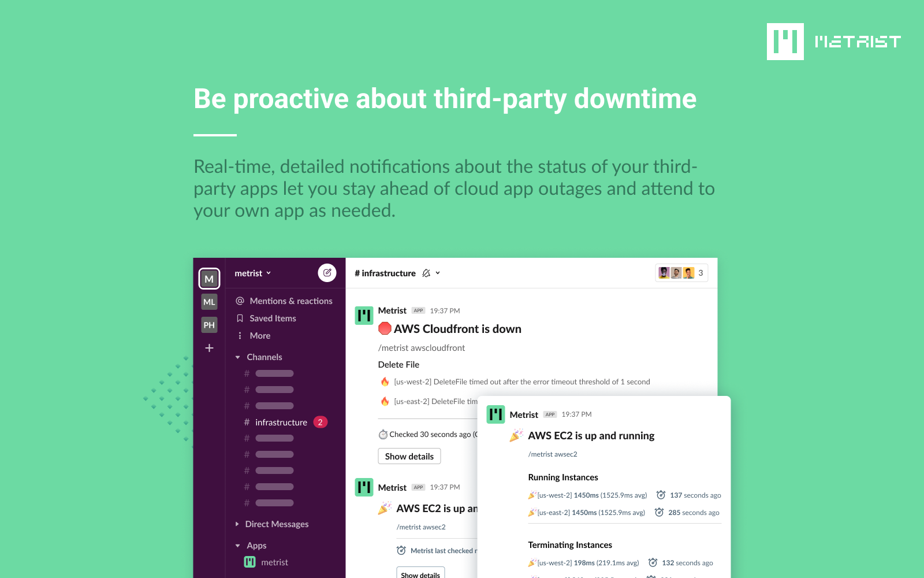Viewport: 924px width, 578px height.
Task: View the 3 channel members
Action: (x=681, y=273)
